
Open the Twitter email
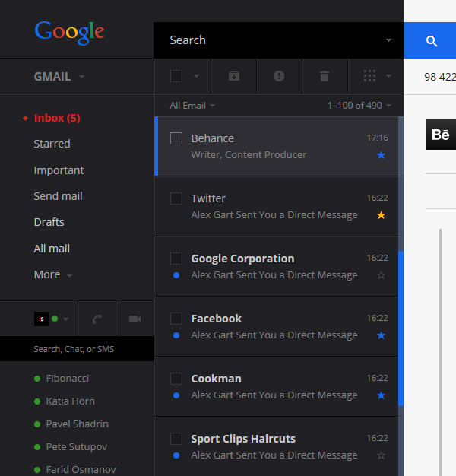(x=277, y=206)
